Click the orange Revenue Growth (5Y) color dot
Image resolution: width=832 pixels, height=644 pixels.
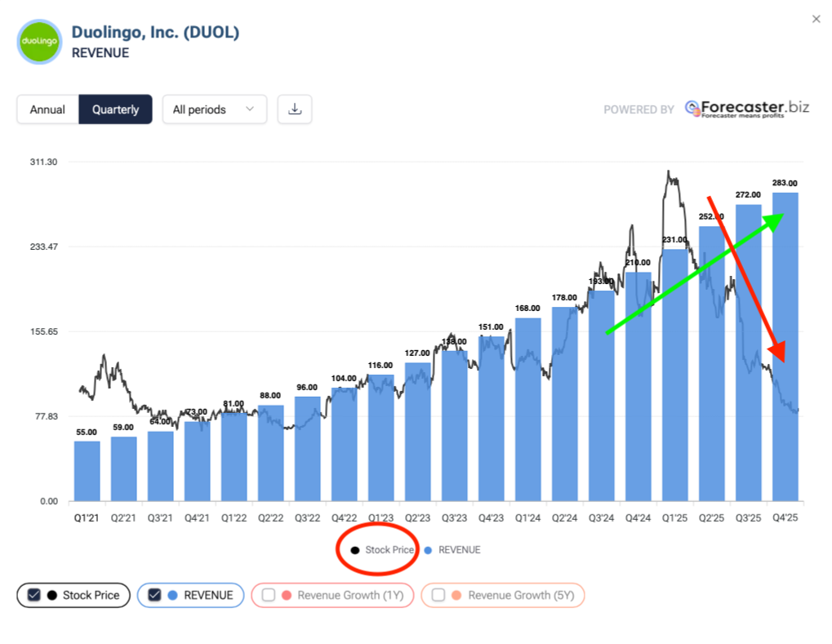coord(457,596)
